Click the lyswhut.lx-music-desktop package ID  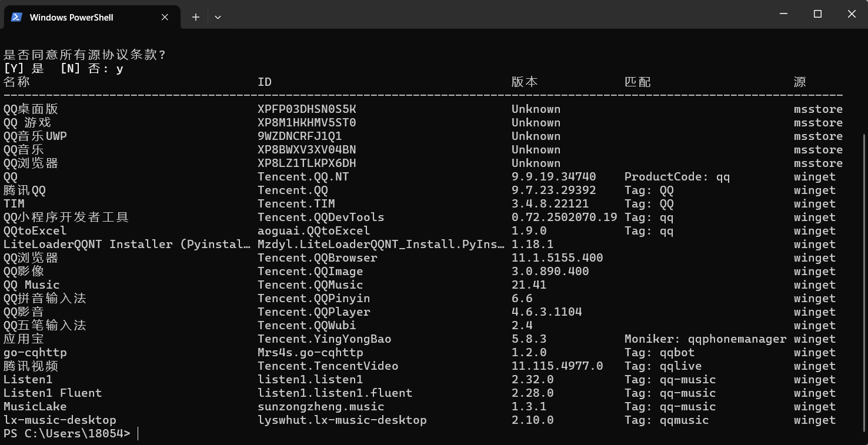point(342,420)
